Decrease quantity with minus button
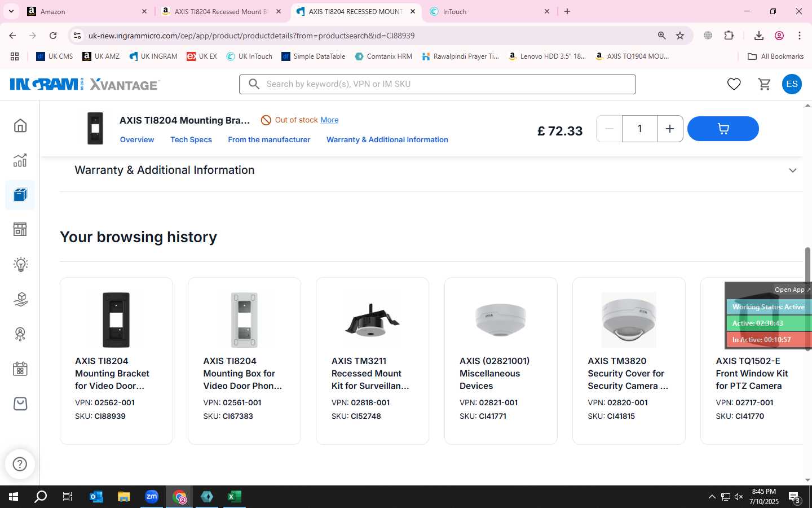 click(x=609, y=129)
